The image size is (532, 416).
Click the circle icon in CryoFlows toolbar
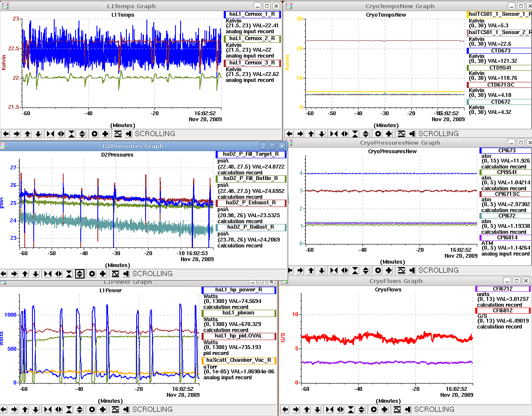point(374,410)
